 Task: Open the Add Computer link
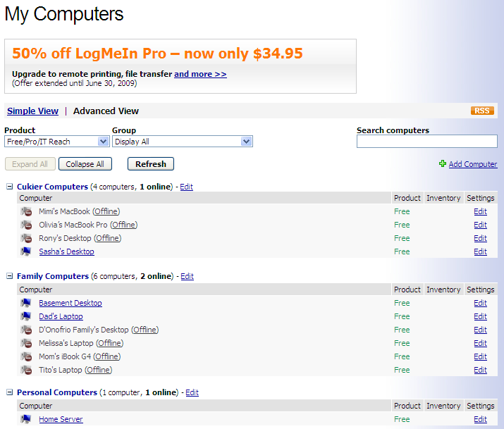[x=473, y=164]
